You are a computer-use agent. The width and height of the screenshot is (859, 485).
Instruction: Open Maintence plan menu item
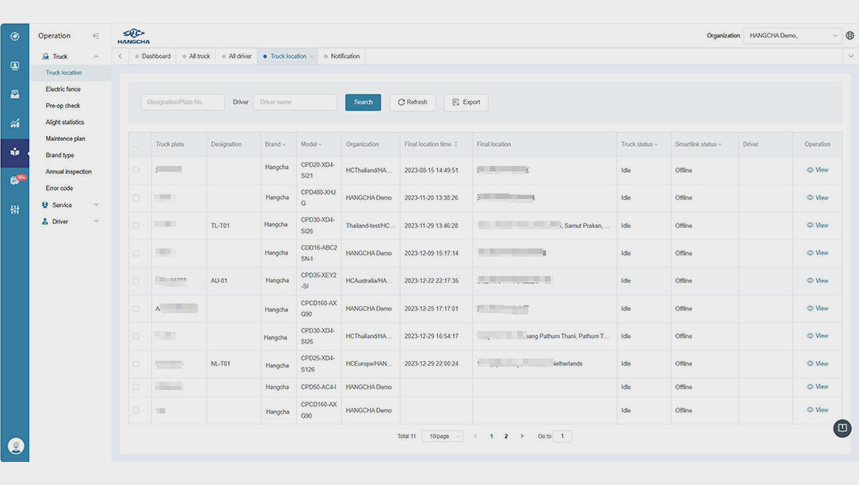[x=65, y=139]
